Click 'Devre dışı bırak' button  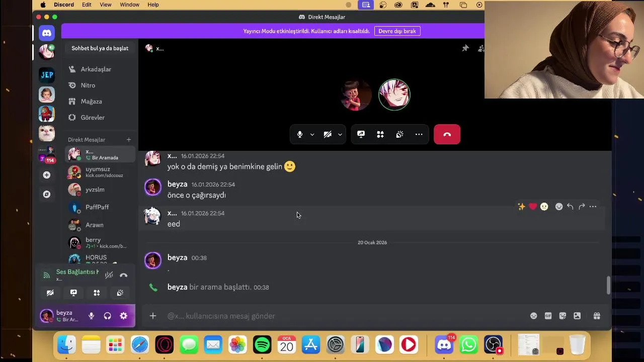click(x=397, y=31)
